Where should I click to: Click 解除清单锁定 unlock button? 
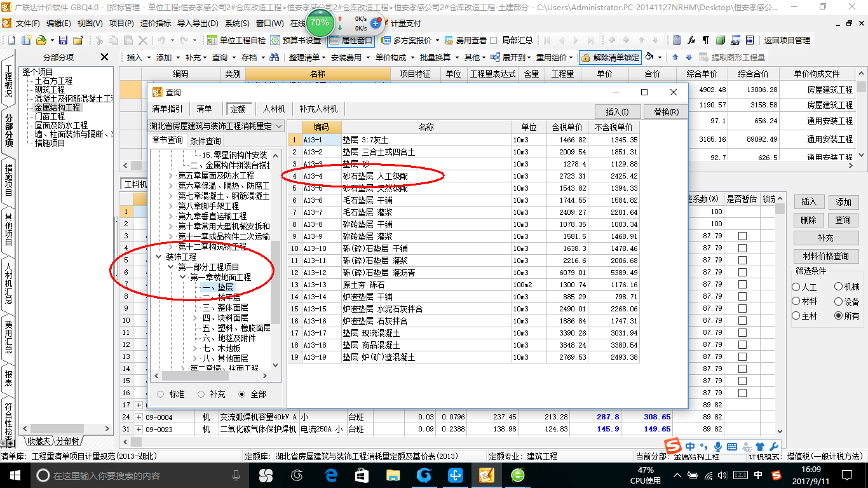tap(610, 57)
